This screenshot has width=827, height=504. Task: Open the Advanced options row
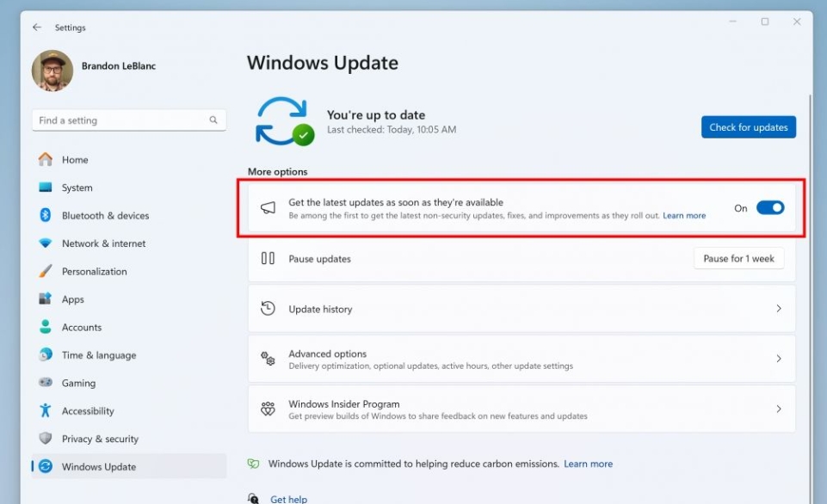click(x=522, y=359)
